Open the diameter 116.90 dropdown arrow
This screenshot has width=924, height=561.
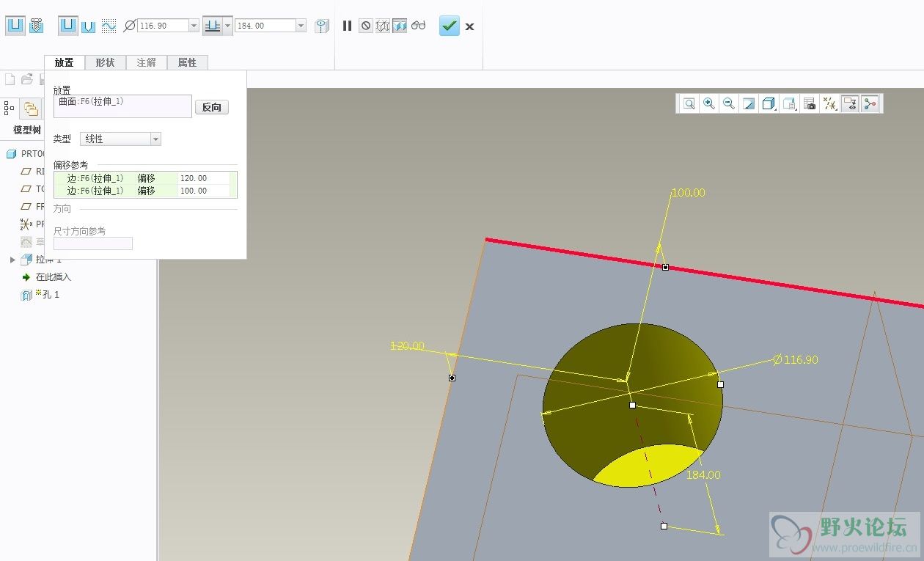click(x=194, y=26)
